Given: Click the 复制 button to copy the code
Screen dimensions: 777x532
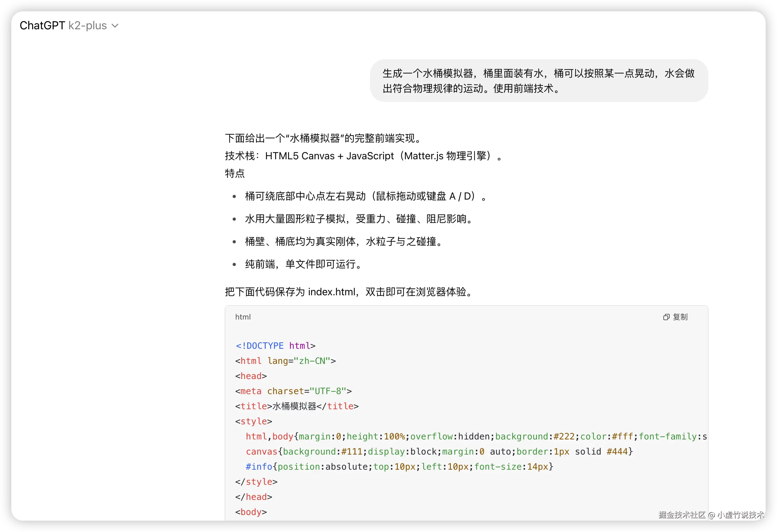Looking at the screenshot, I should (681, 317).
